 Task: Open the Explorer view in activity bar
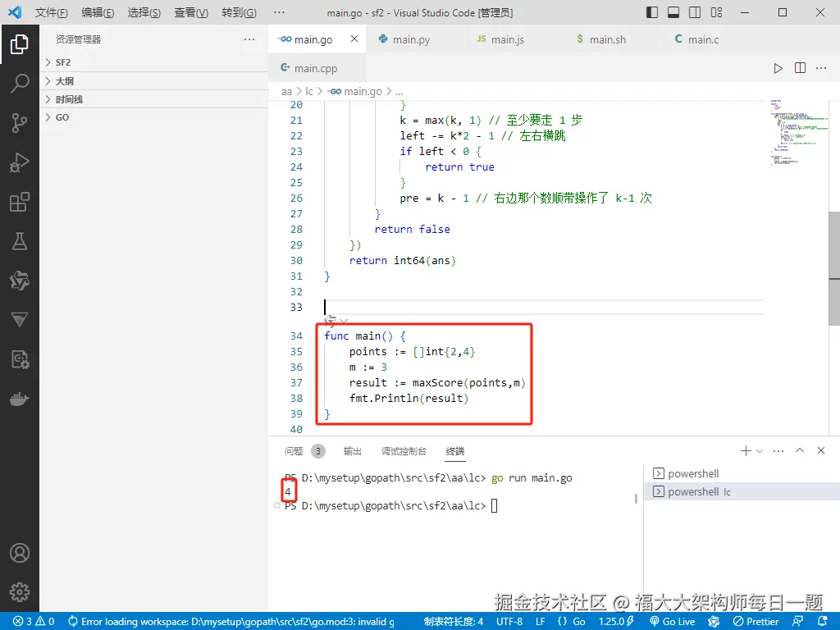(20, 44)
